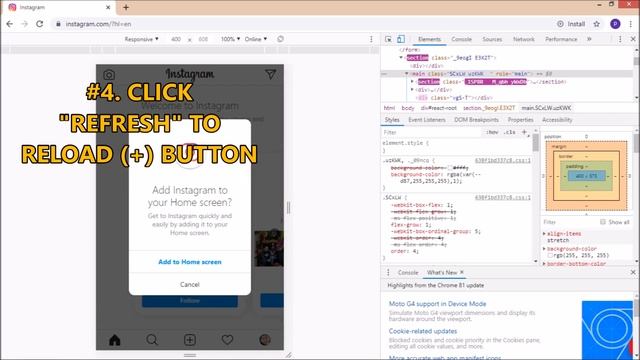
Task: Open the DOM Breakpoints pane tab
Action: (476, 120)
